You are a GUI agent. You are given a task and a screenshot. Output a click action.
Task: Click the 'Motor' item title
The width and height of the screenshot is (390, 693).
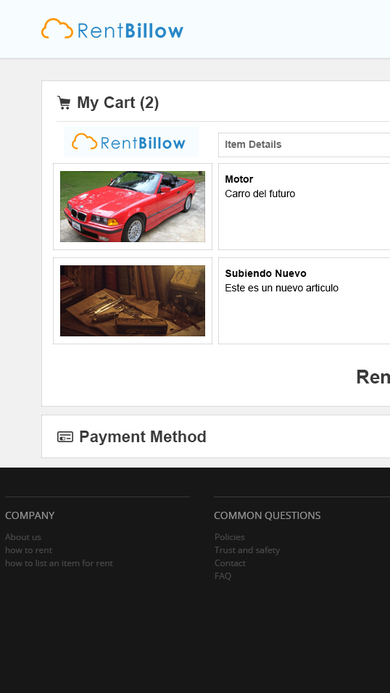pyautogui.click(x=239, y=179)
